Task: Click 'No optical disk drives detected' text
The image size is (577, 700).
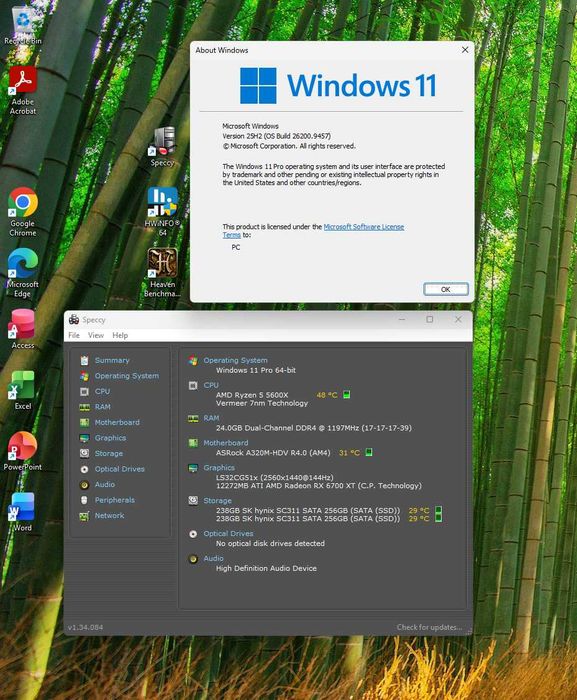Action: click(270, 543)
